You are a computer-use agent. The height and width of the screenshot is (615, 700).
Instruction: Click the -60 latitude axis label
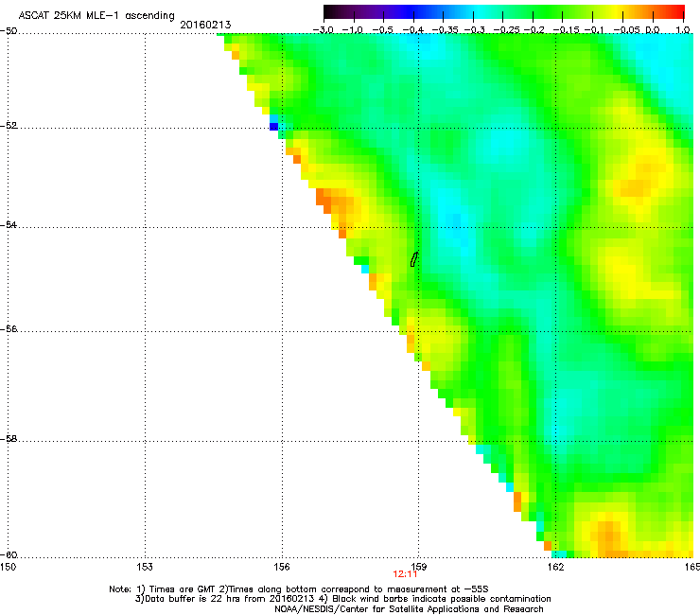[x=9, y=555]
